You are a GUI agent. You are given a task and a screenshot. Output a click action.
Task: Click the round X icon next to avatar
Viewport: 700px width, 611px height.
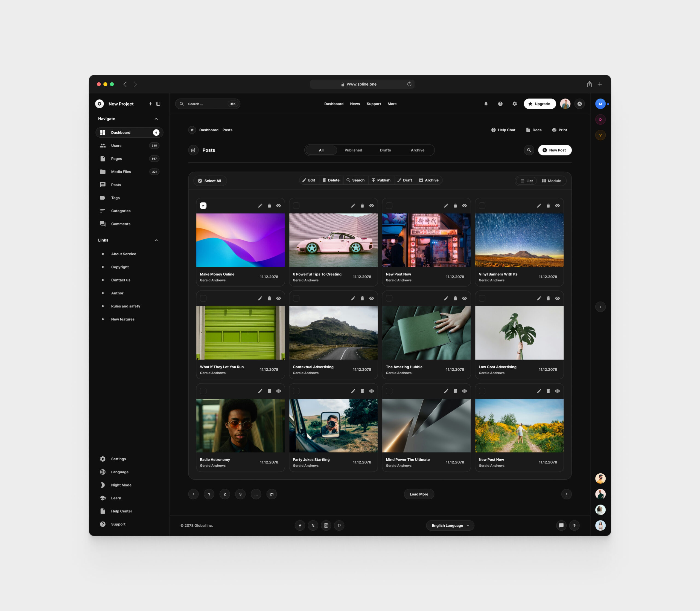(x=579, y=104)
